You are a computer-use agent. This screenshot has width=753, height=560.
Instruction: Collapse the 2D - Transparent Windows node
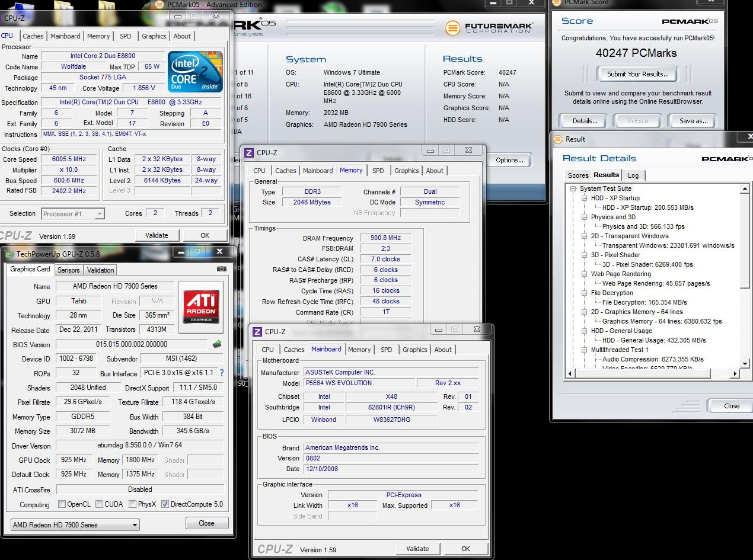pyautogui.click(x=585, y=236)
